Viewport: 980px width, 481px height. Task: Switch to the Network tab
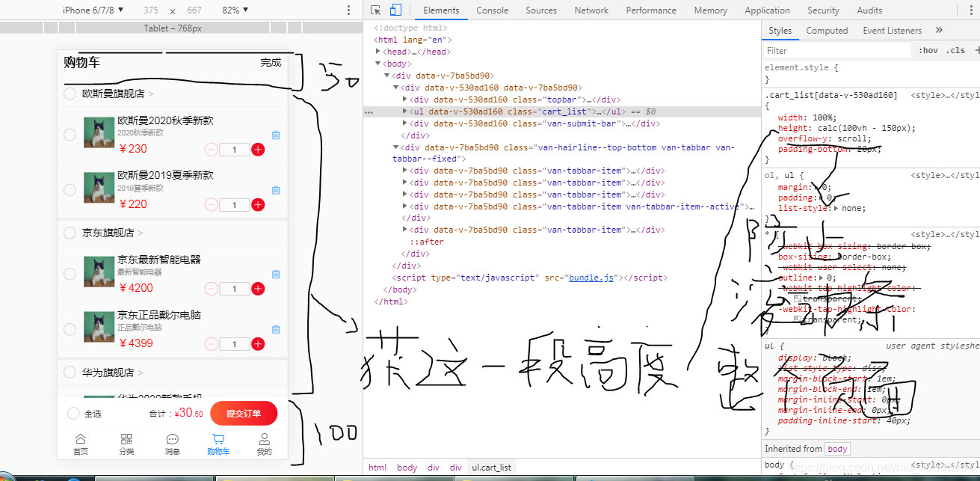coord(591,10)
